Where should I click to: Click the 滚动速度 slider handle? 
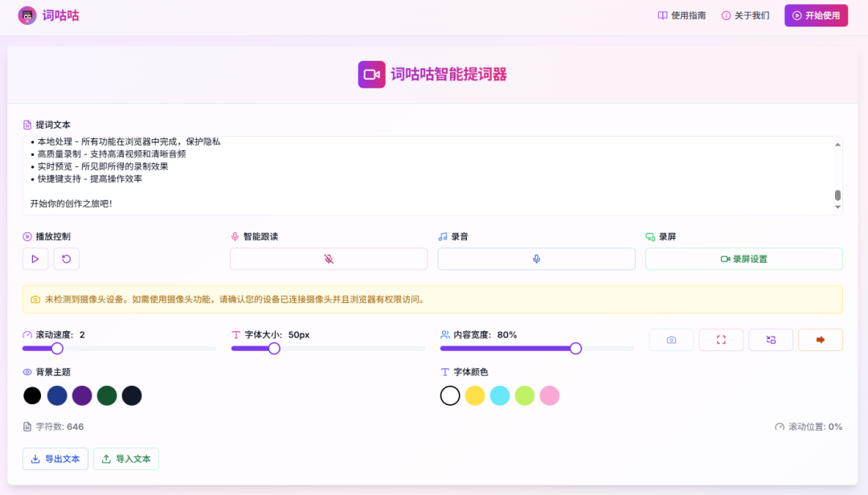click(x=57, y=348)
